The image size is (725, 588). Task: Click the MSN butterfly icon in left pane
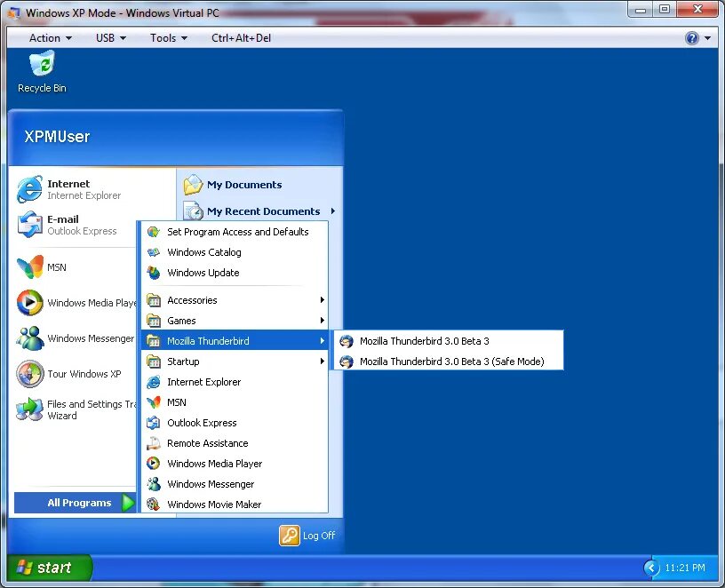pyautogui.click(x=29, y=267)
